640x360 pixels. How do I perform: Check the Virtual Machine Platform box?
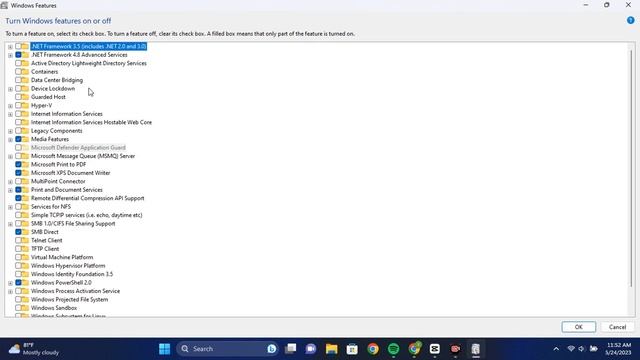[18, 257]
